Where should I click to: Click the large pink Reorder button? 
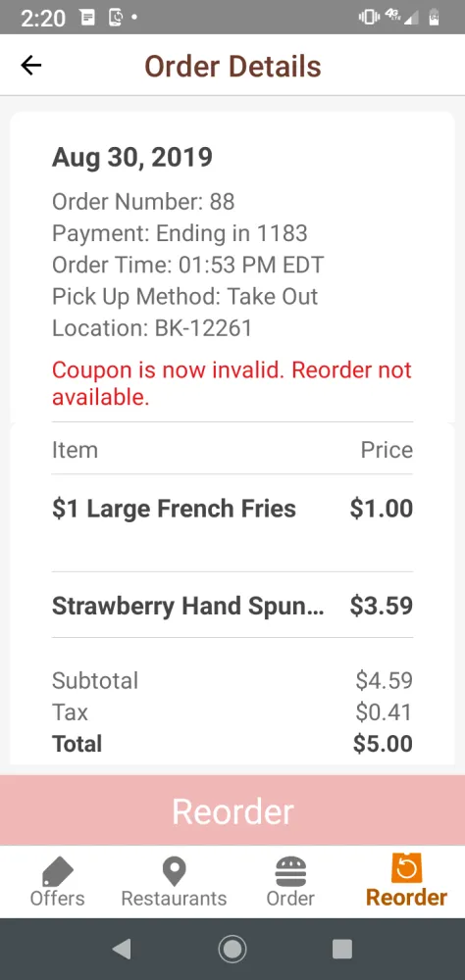(232, 810)
